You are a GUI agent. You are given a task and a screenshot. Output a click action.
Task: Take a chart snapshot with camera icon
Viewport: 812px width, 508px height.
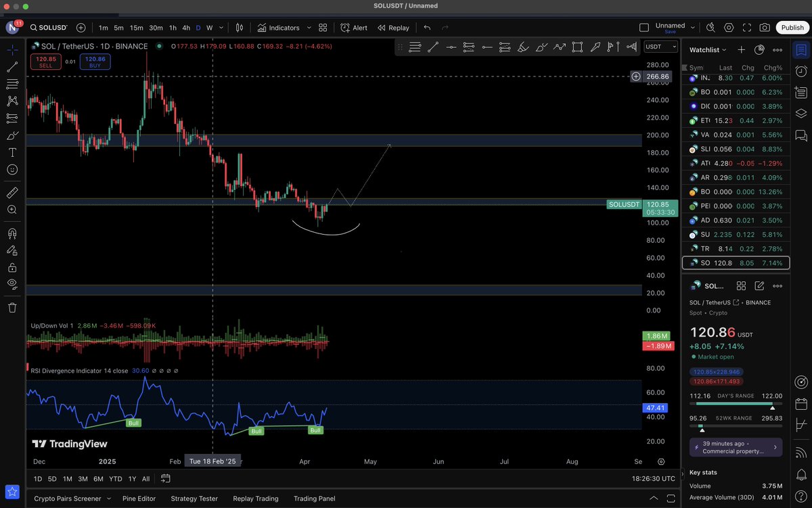click(765, 28)
